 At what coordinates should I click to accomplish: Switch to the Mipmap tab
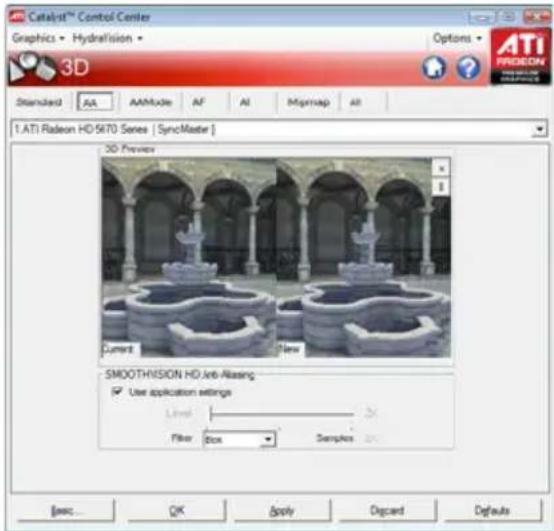(x=308, y=102)
